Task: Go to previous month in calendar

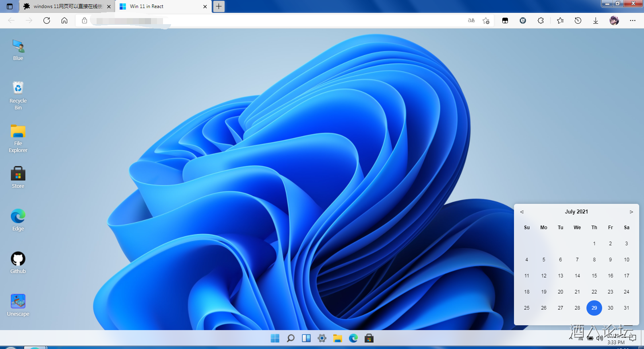Action: (522, 212)
